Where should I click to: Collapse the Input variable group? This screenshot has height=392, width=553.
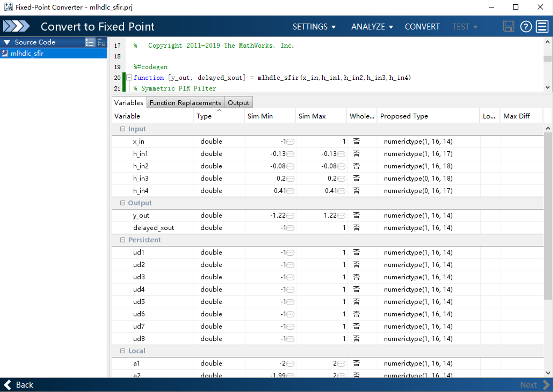coord(123,129)
